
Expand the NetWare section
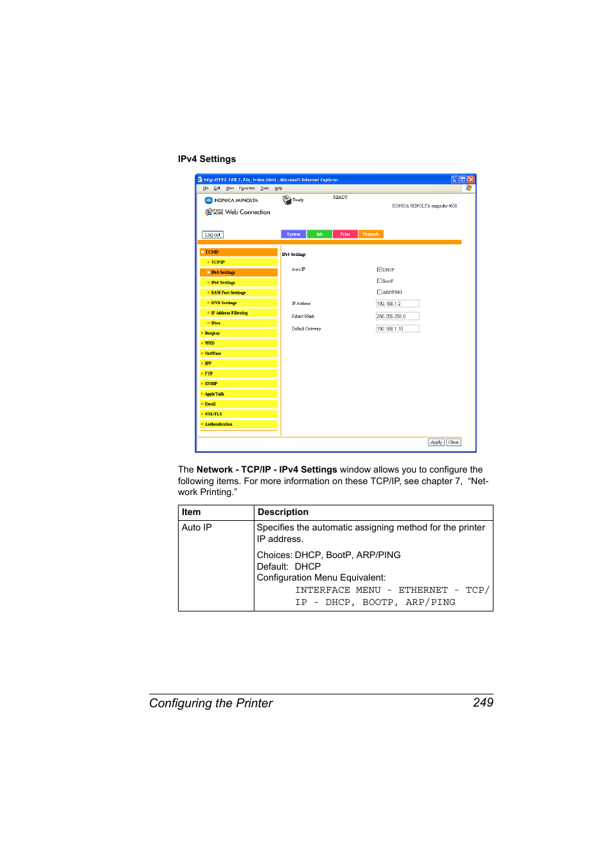coord(238,353)
